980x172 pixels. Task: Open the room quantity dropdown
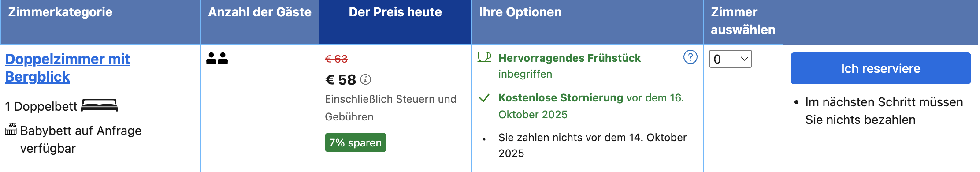(730, 59)
